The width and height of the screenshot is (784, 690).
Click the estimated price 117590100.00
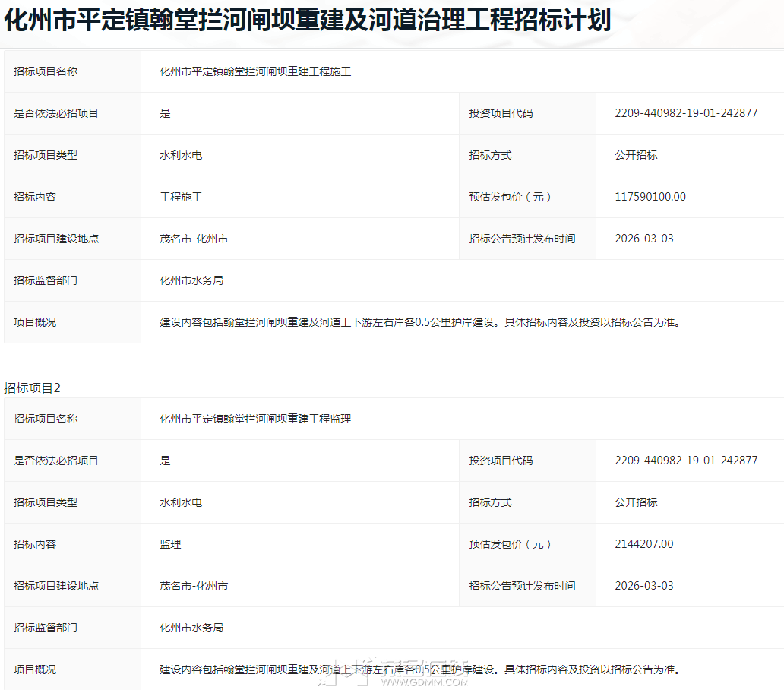pyautogui.click(x=650, y=197)
